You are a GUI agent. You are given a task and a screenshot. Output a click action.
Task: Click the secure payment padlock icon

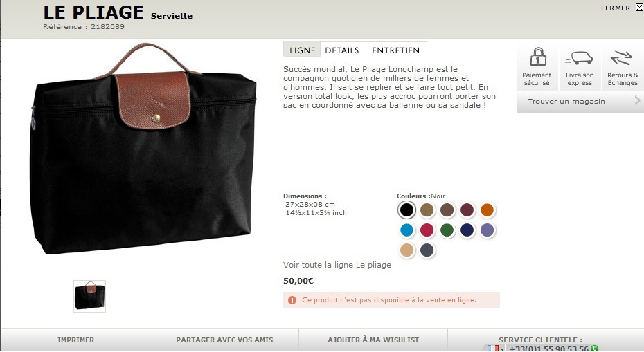pyautogui.click(x=537, y=57)
